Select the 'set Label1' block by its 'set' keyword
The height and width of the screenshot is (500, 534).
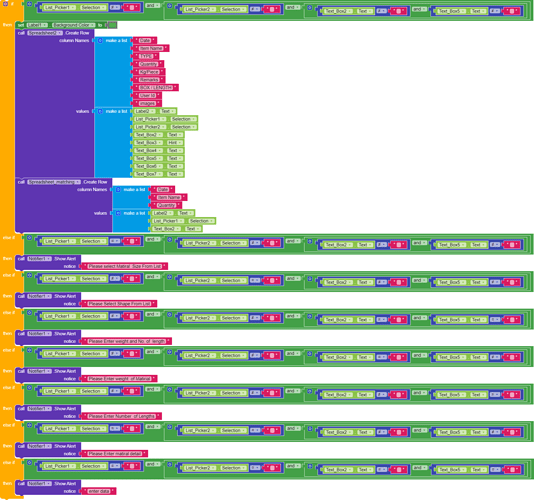click(x=21, y=25)
